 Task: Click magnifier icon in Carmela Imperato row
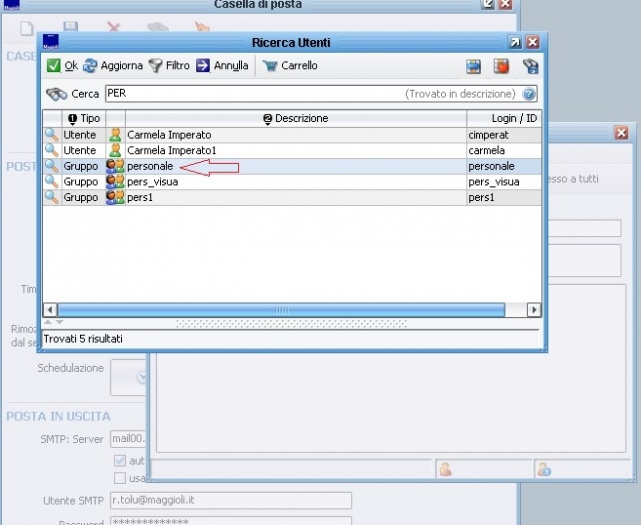pos(52,135)
